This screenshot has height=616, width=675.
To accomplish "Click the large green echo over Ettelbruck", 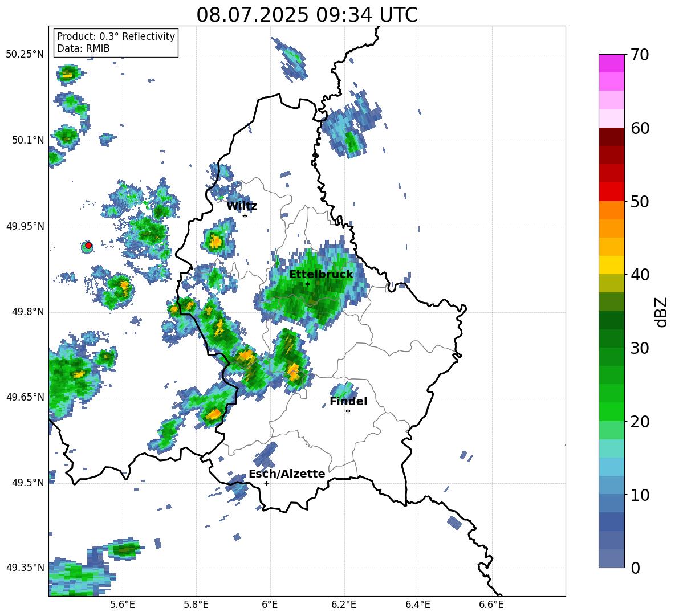I will 312,288.
